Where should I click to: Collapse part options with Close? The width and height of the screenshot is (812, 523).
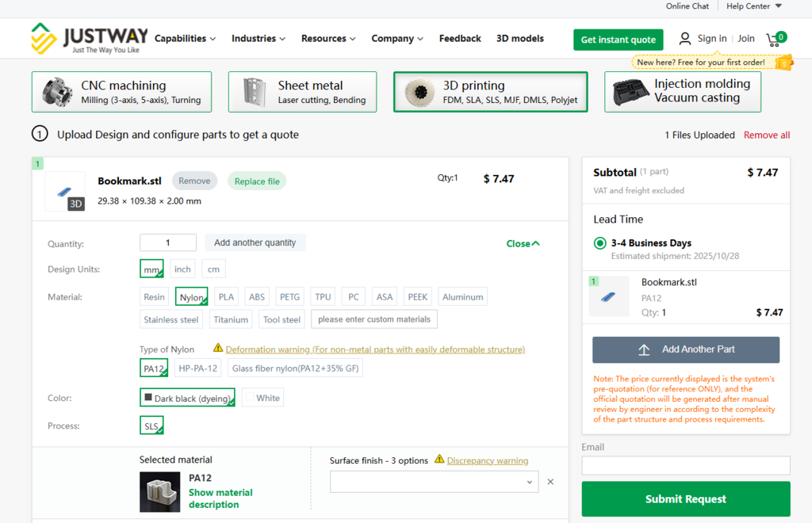pos(523,243)
